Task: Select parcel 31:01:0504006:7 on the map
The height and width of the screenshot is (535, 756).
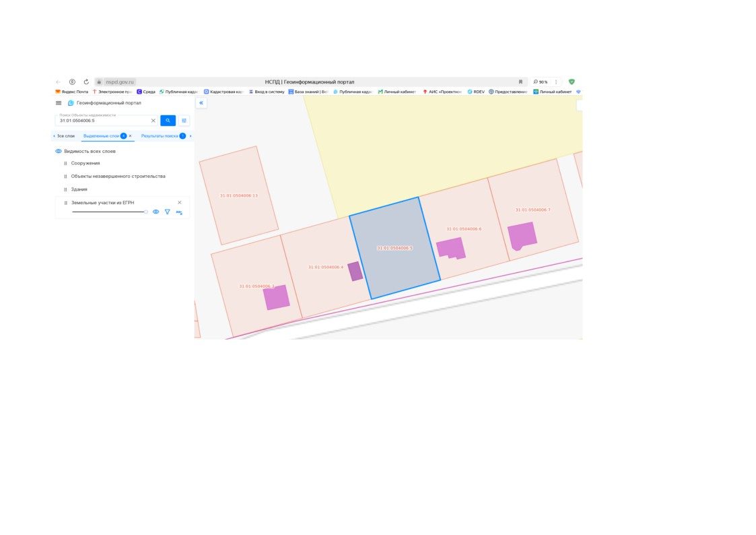Action: point(532,210)
